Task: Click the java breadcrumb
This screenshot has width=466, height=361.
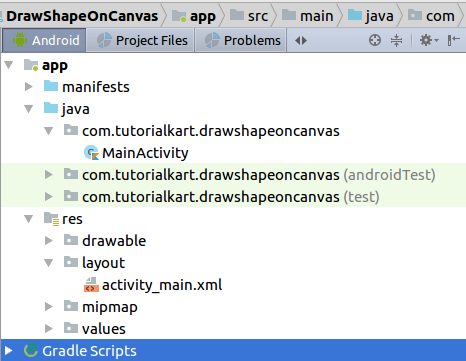Action: coord(370,16)
